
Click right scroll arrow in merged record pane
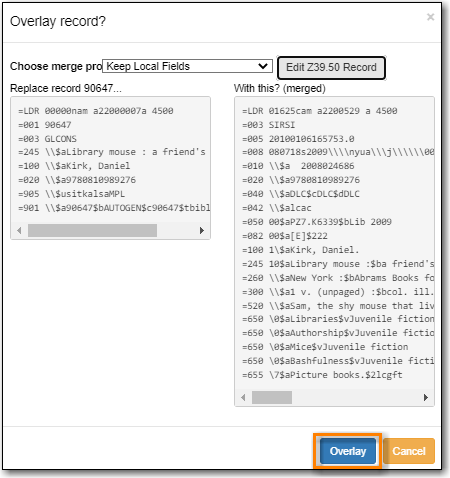tap(426, 397)
